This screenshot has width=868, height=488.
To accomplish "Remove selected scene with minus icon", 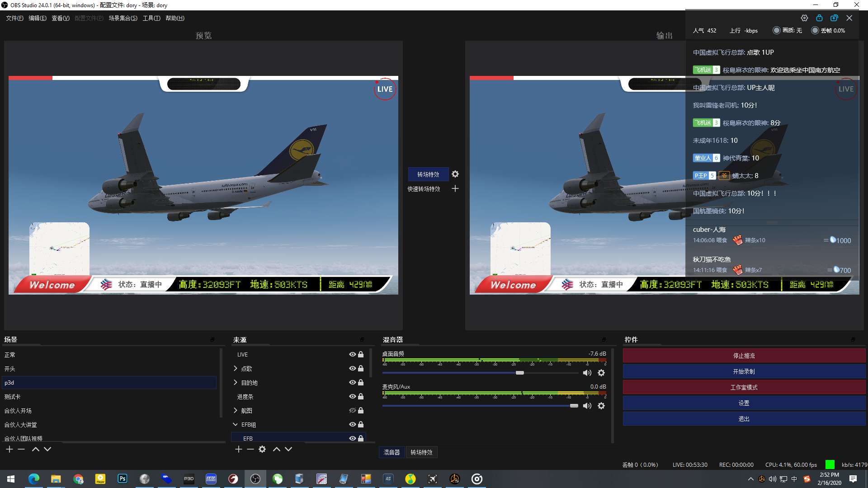I will [x=21, y=449].
